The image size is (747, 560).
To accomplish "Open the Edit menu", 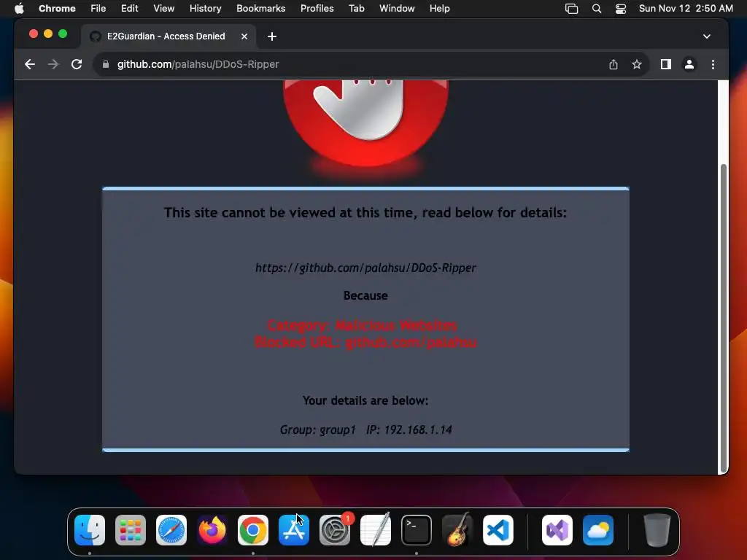I will pos(129,9).
